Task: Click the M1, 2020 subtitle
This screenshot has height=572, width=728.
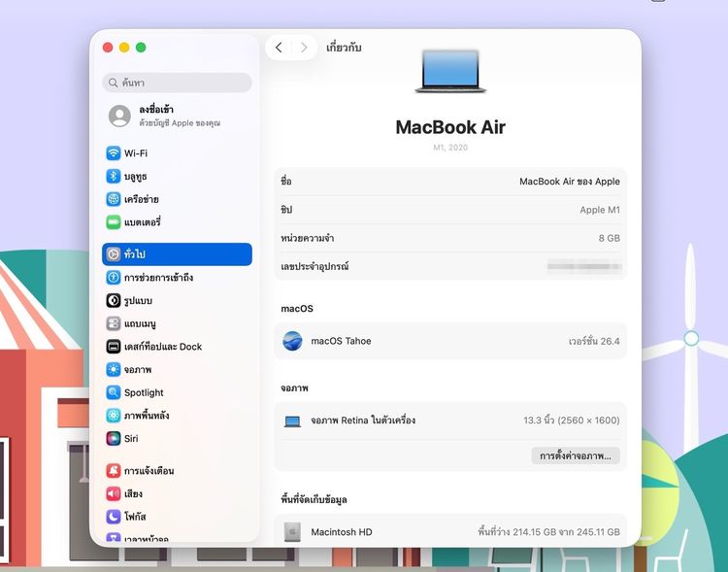Action: (450, 148)
